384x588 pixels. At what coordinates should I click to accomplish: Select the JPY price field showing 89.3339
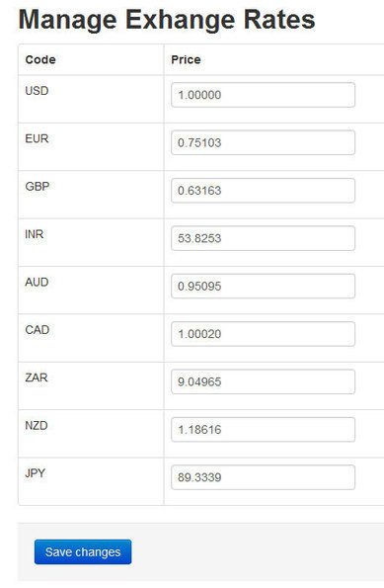click(x=263, y=477)
